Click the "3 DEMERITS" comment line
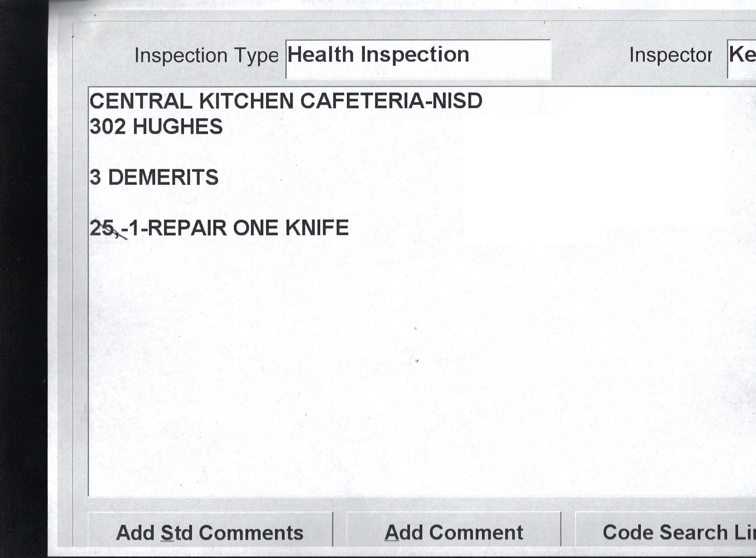 coord(154,178)
